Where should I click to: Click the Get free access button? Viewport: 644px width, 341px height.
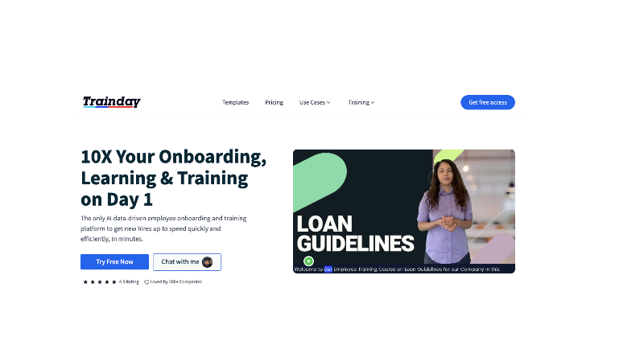488,102
